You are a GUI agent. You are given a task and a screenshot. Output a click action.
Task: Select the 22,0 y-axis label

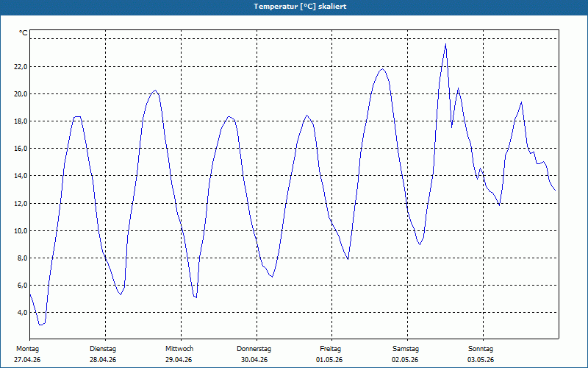pos(21,67)
